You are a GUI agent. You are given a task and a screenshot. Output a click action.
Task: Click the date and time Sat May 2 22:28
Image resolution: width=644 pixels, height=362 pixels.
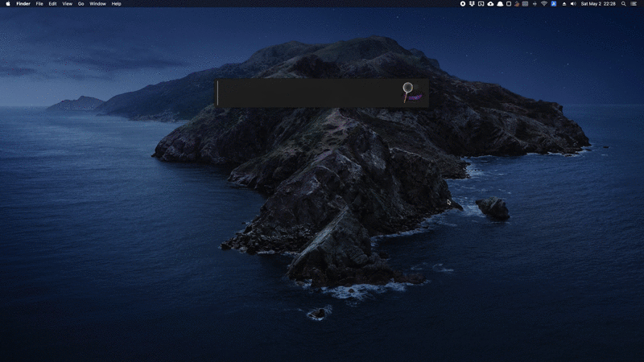pos(598,4)
